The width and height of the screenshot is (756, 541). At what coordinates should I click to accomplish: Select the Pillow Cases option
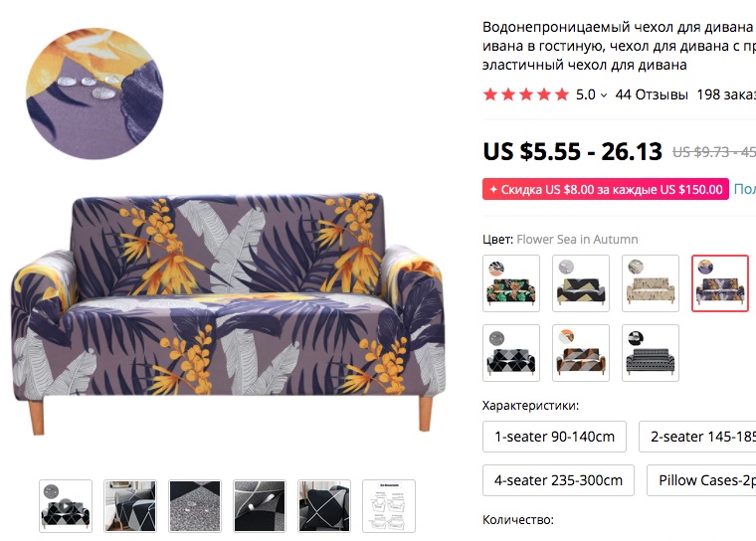point(701,480)
